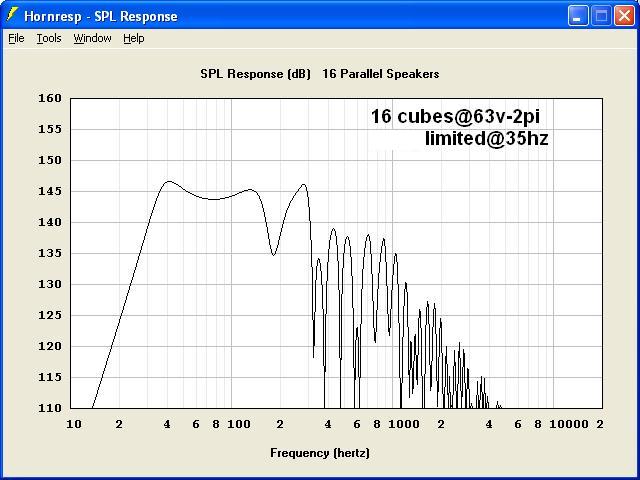Click the 'SPL Response (dB)' chart title
Image resolution: width=640 pixels, height=480 pixels.
(x=256, y=74)
